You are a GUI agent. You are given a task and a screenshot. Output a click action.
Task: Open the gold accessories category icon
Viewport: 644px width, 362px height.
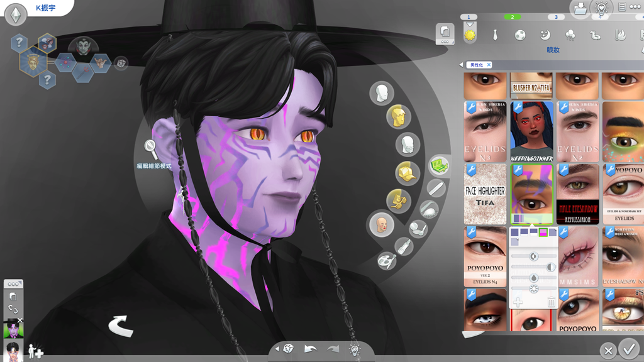(398, 200)
